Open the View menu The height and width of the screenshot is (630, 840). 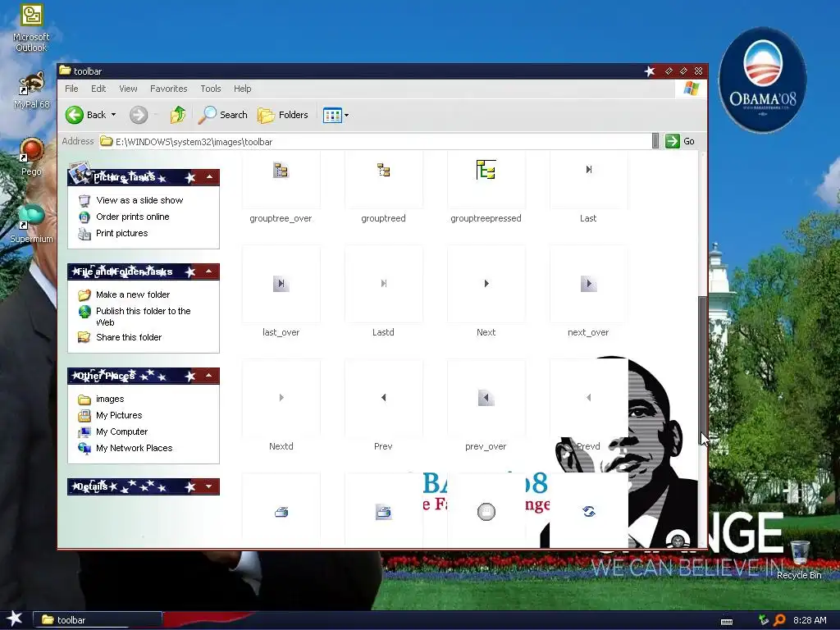point(128,89)
